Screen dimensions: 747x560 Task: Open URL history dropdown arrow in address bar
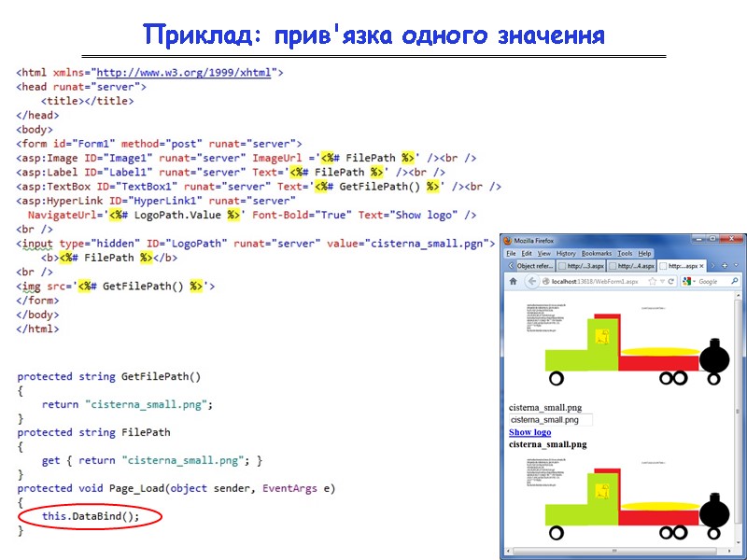coord(662,282)
